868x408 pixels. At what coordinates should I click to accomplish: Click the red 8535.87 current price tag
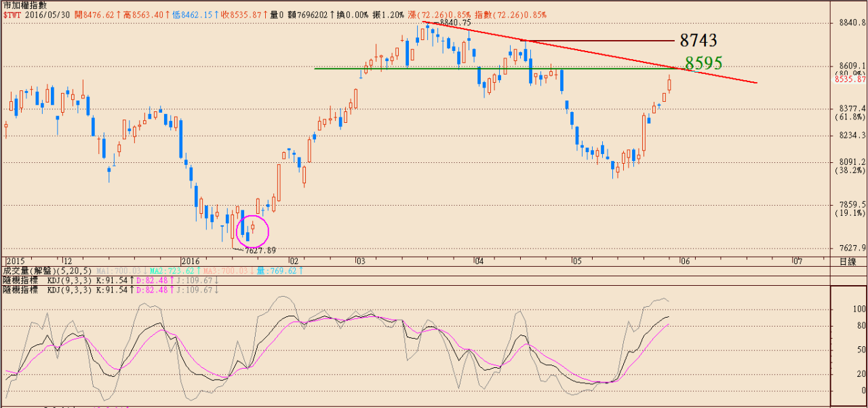click(851, 79)
